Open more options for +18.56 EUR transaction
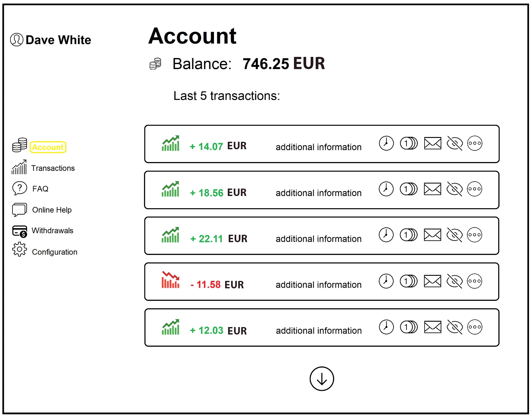Image resolution: width=532 pixels, height=417 pixels. click(x=474, y=189)
